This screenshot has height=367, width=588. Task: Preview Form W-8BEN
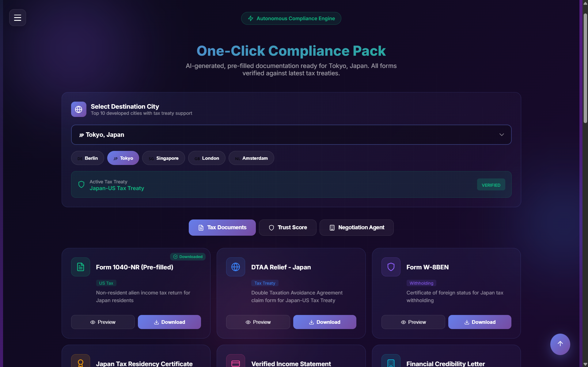413,322
